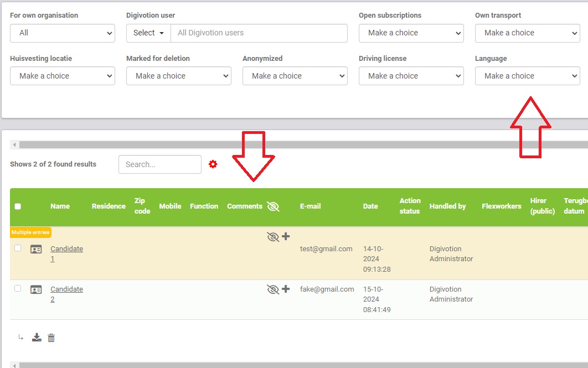
Task: Sort by the Name column header
Action: [x=60, y=206]
